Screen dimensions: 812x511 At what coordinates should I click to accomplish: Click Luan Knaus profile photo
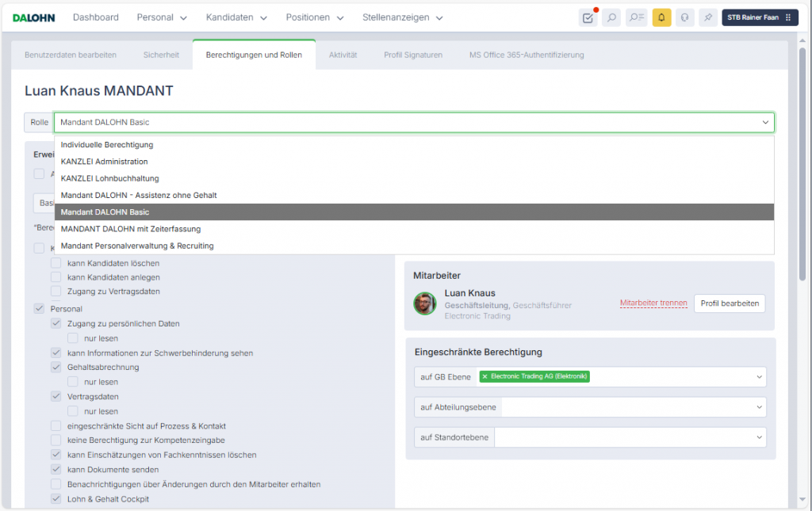tap(425, 303)
